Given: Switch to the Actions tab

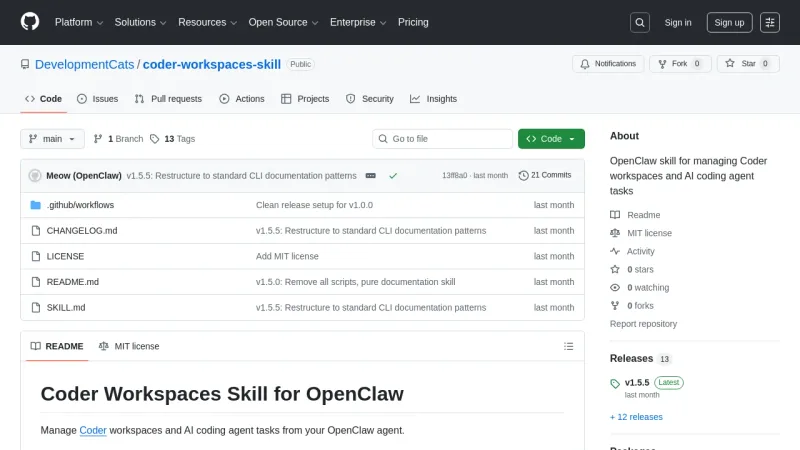Looking at the screenshot, I should [242, 99].
